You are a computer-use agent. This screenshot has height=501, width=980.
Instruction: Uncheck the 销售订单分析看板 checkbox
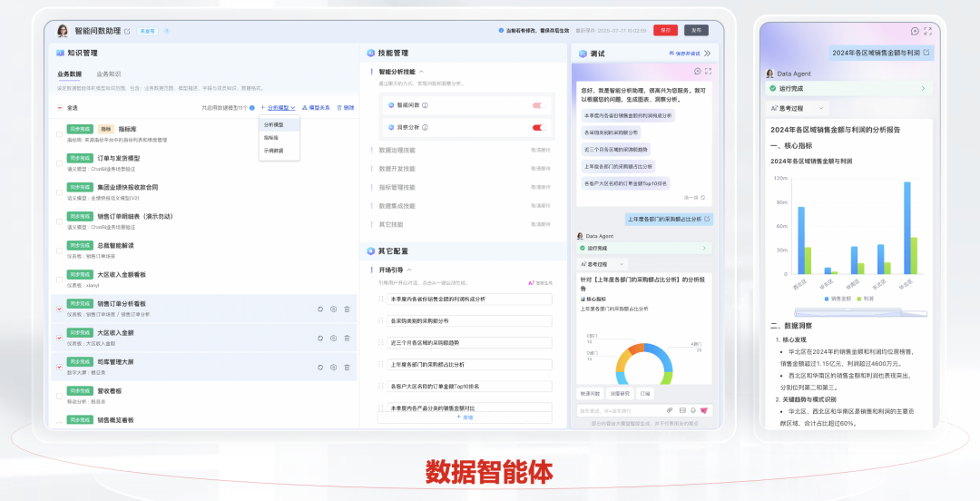tap(60, 309)
